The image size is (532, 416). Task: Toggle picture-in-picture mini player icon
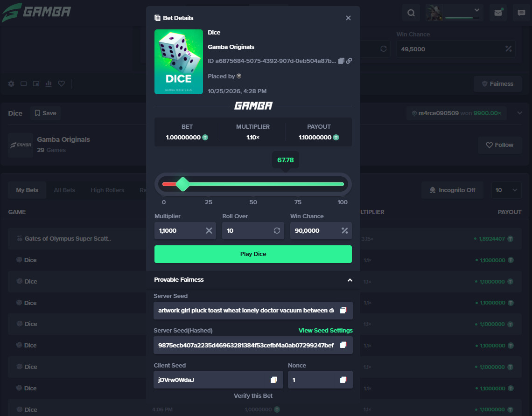point(36,83)
